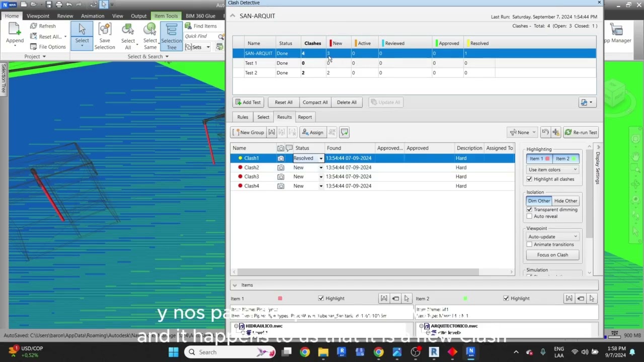
Task: Uncheck Transparent dimming
Action: pyautogui.click(x=529, y=210)
